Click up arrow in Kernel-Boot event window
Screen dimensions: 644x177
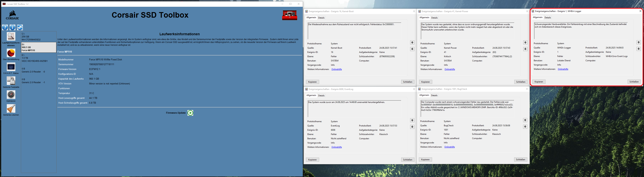[412, 42]
